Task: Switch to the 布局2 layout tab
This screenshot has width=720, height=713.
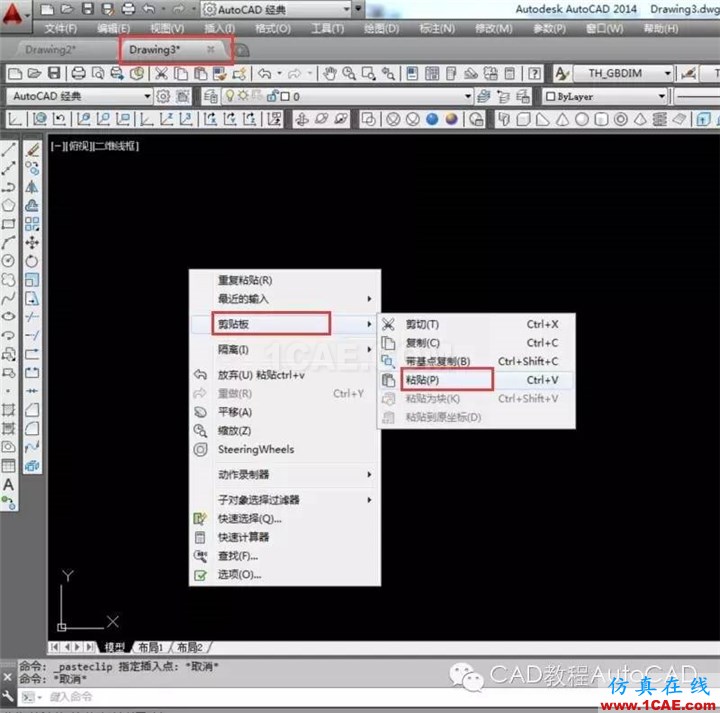Action: pyautogui.click(x=190, y=648)
